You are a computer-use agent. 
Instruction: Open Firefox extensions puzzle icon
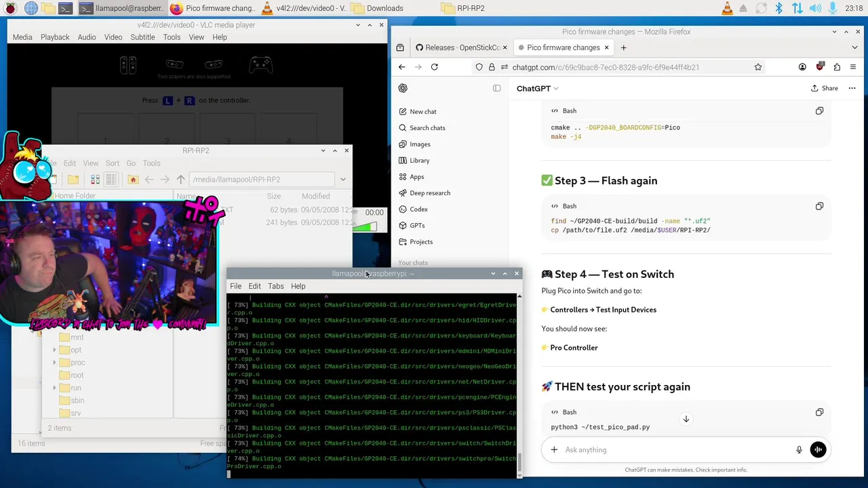click(x=837, y=67)
